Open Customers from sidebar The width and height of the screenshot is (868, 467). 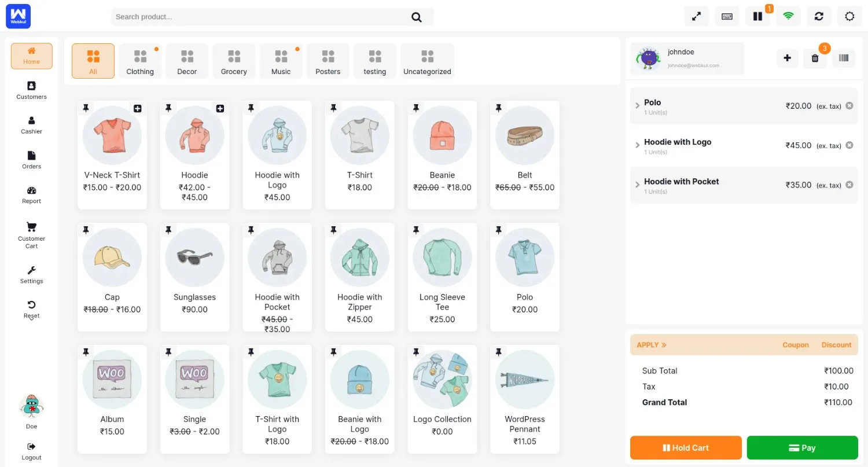click(x=32, y=90)
